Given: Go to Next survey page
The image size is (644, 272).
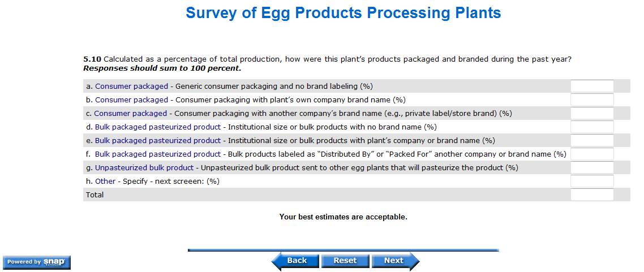Looking at the screenshot, I should click(x=396, y=261).
